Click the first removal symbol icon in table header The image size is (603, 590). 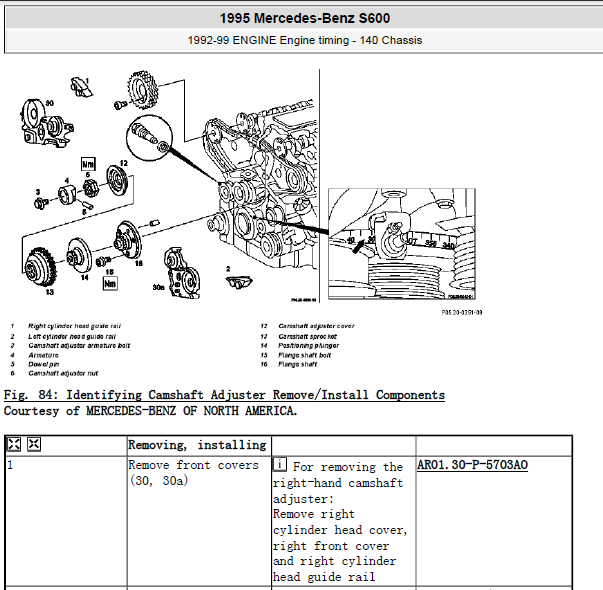pyautogui.click(x=14, y=444)
